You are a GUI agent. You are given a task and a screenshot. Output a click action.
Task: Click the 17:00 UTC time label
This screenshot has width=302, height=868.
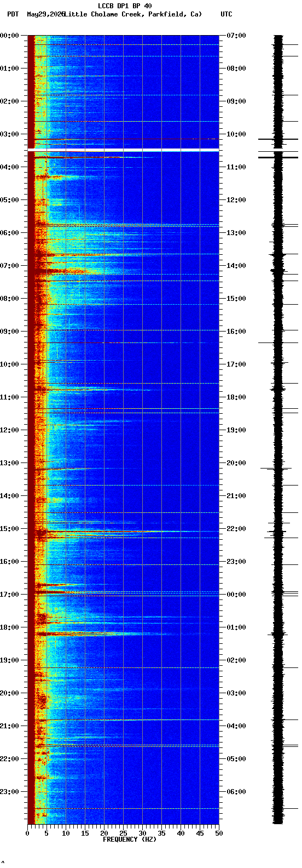click(x=236, y=364)
